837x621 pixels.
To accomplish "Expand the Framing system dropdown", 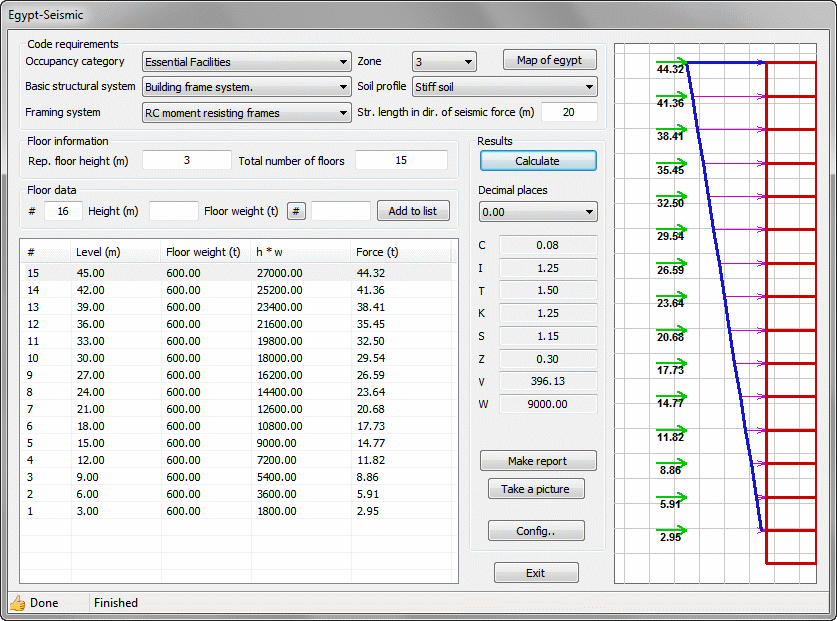I will [247, 113].
